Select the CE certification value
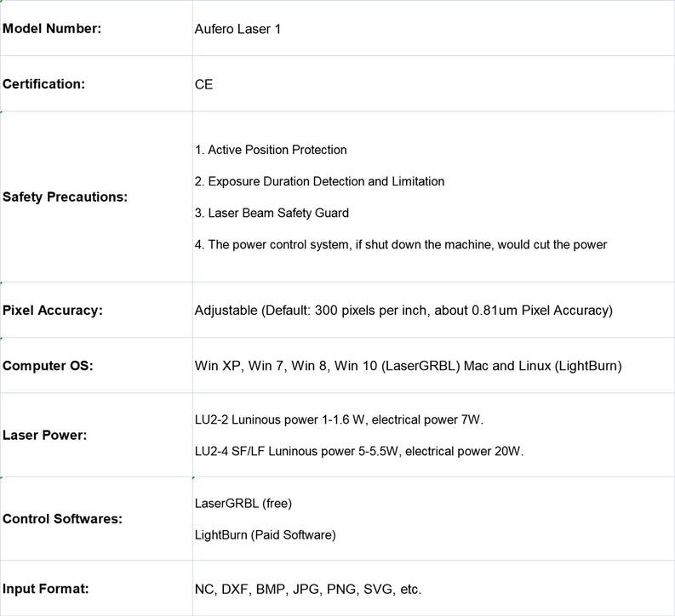Viewport: 675px width, 616px height. [204, 84]
